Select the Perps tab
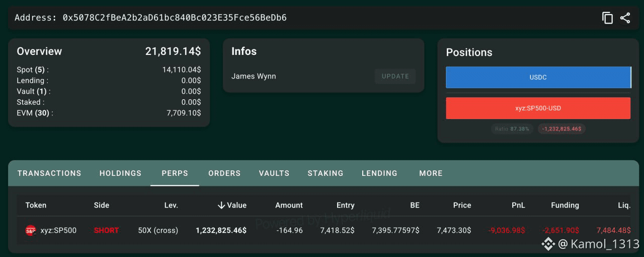 click(x=175, y=173)
